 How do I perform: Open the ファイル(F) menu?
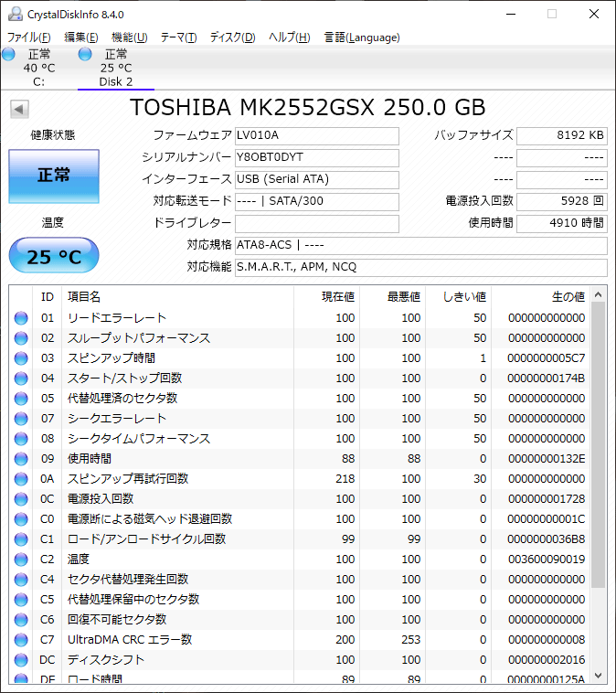(28, 37)
